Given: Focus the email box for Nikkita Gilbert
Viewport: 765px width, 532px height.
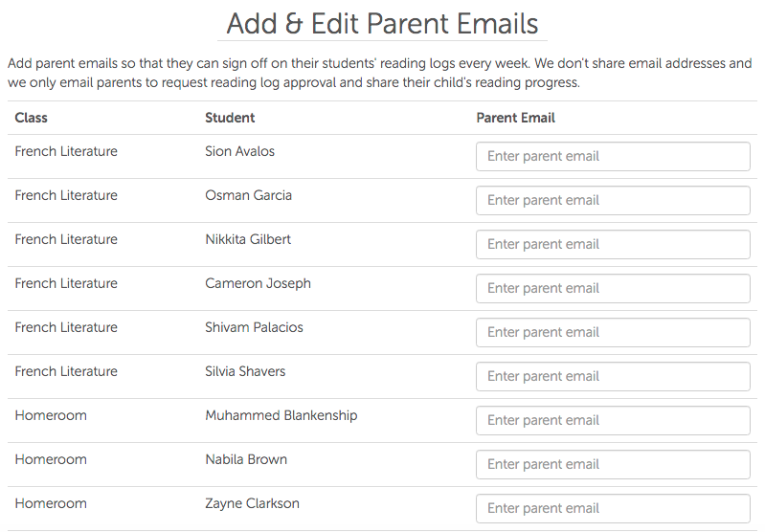Looking at the screenshot, I should tap(613, 244).
